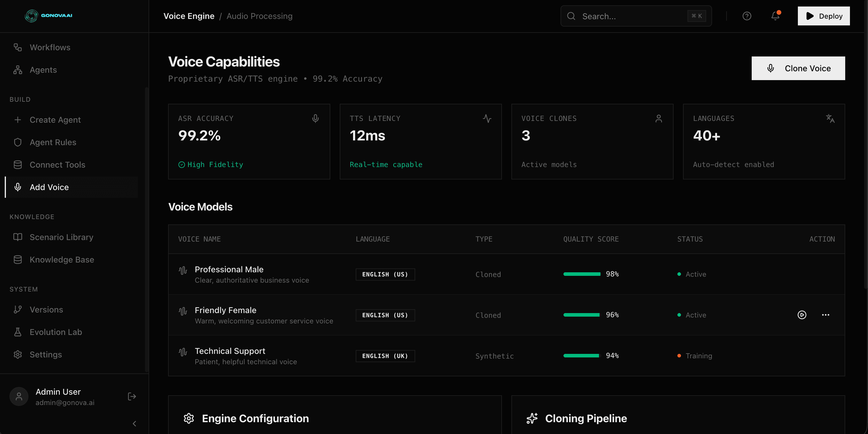Viewport: 868px width, 434px height.
Task: Open the help question mark icon
Action: click(747, 16)
